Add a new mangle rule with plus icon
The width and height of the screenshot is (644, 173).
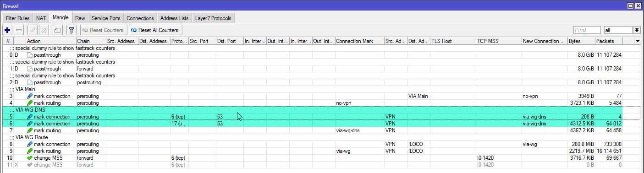pyautogui.click(x=7, y=30)
